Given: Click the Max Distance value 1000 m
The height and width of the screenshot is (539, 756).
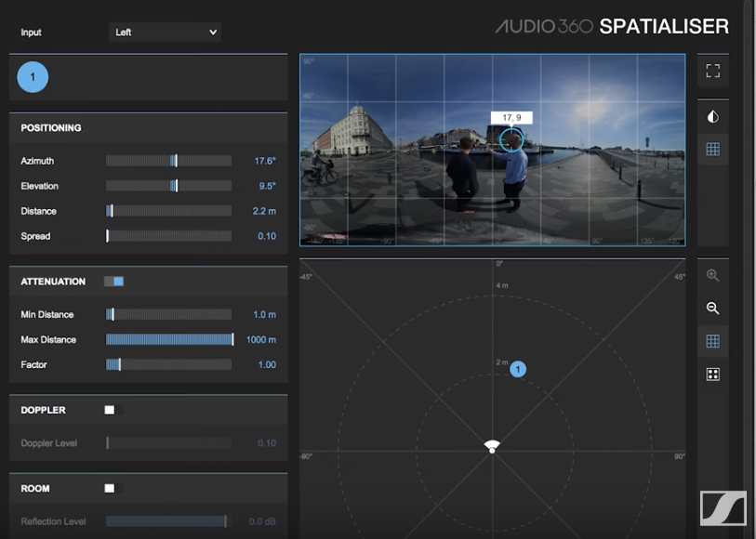Looking at the screenshot, I should click(261, 339).
